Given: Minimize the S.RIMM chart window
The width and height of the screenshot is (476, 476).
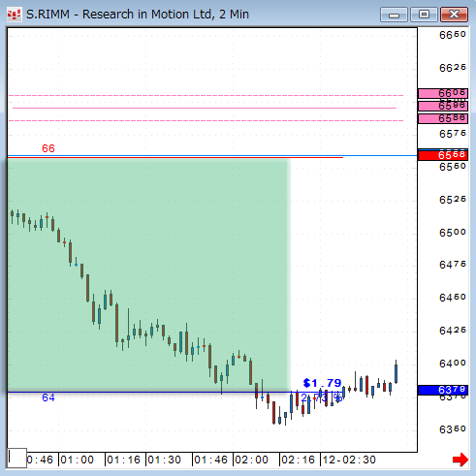Looking at the screenshot, I should click(x=394, y=15).
